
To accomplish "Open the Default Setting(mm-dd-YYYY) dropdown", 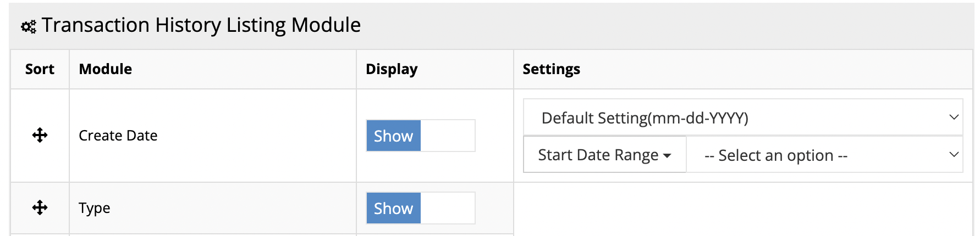I will [742, 117].
